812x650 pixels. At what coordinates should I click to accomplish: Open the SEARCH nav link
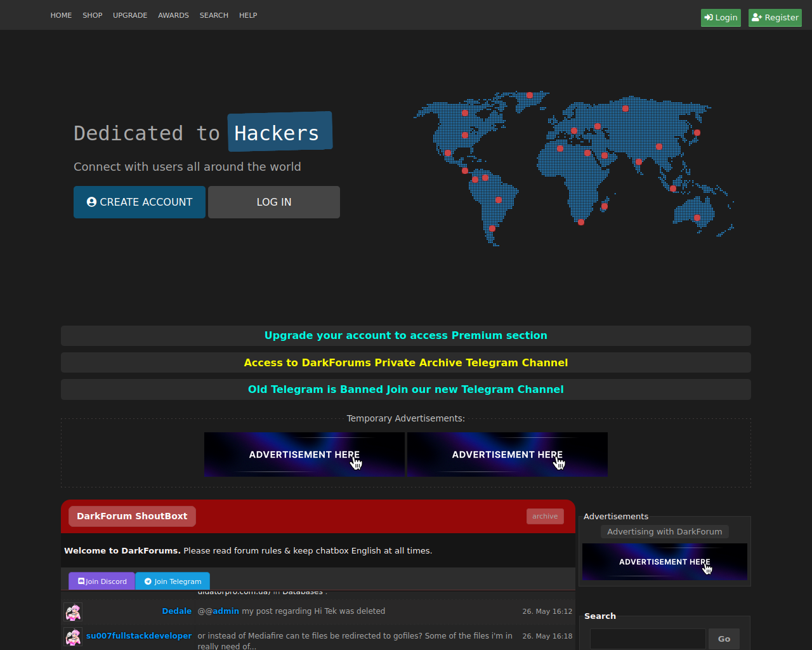214,15
